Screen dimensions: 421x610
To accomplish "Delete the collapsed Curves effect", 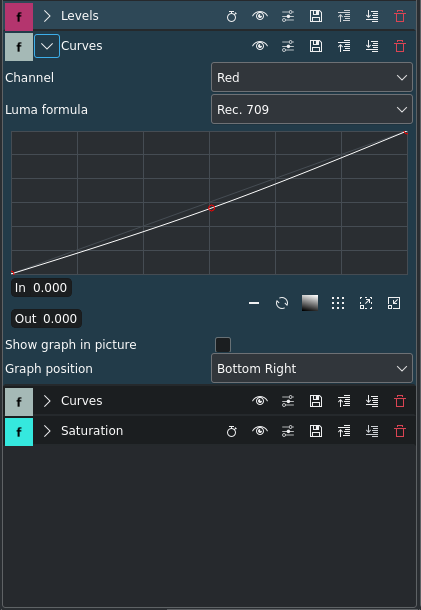I will (400, 401).
